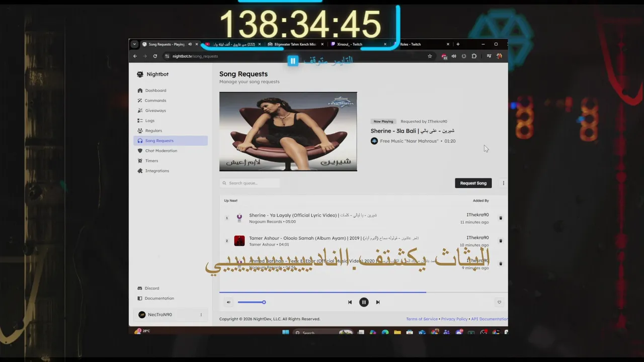The image size is (644, 362).
Task: Open Chat Moderation settings
Action: (x=171, y=151)
